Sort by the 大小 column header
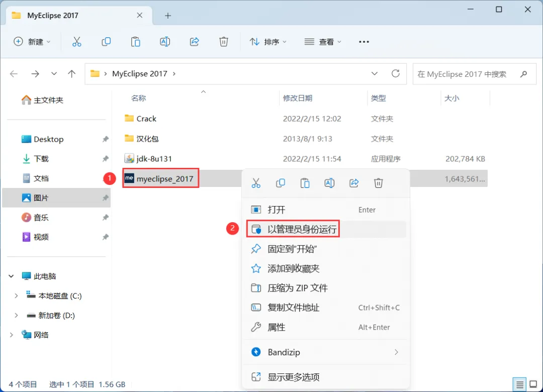This screenshot has height=392, width=543. 451,99
